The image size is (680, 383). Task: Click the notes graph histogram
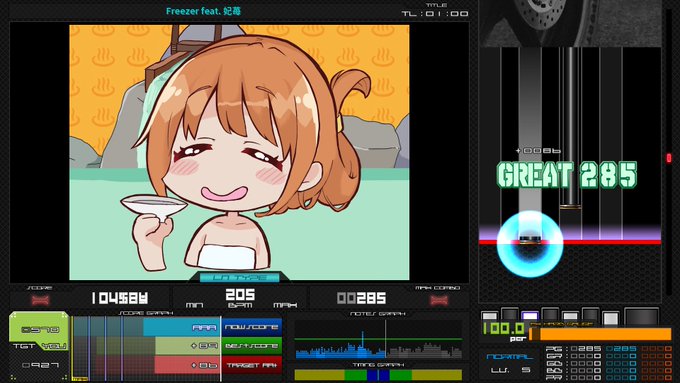pyautogui.click(x=378, y=340)
